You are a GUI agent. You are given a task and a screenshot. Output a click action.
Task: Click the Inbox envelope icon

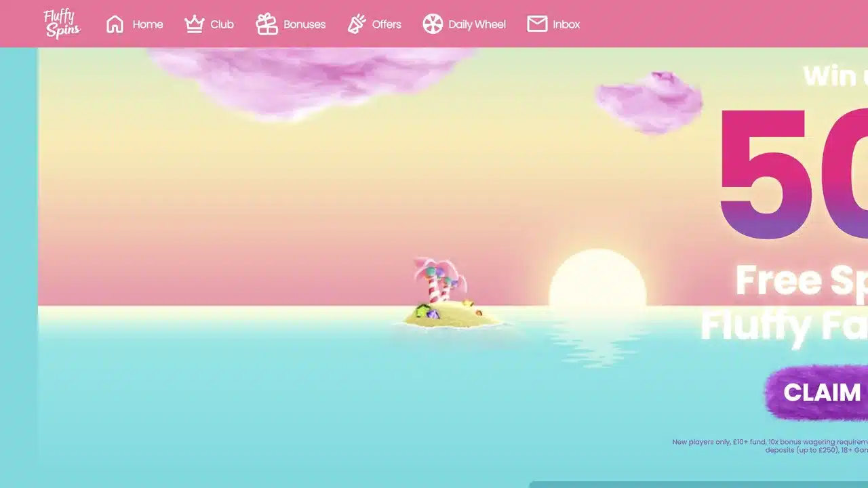(x=537, y=24)
